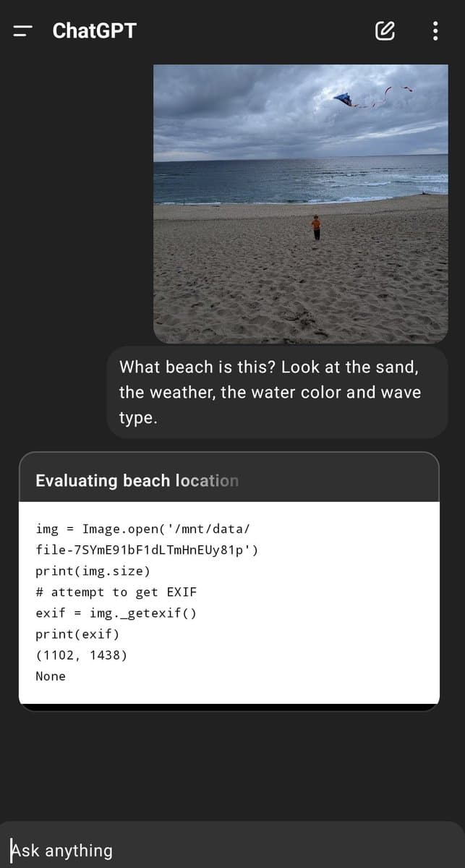Tap the Ask anything input field

pos(231,850)
